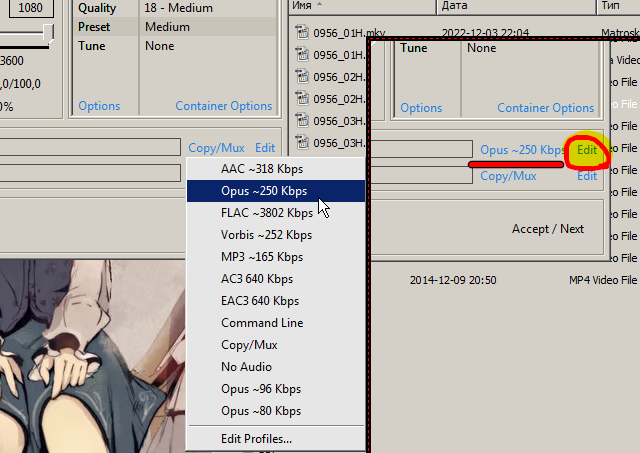Select MP3 ~165 Kbps profile
The width and height of the screenshot is (640, 453).
(x=276, y=257)
